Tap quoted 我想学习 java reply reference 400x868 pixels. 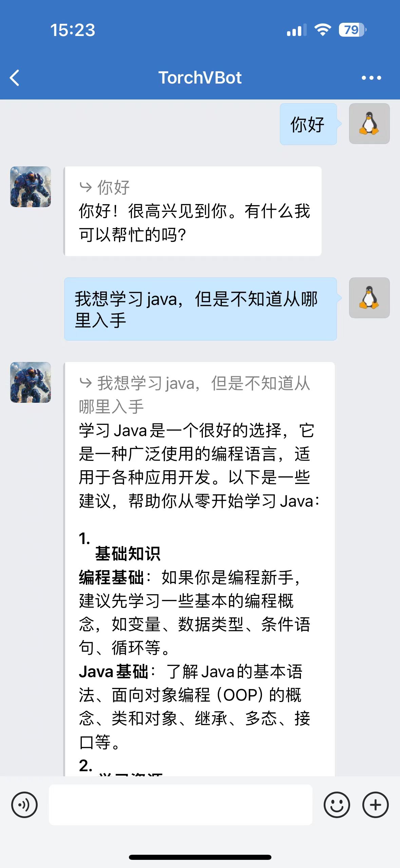194,395
